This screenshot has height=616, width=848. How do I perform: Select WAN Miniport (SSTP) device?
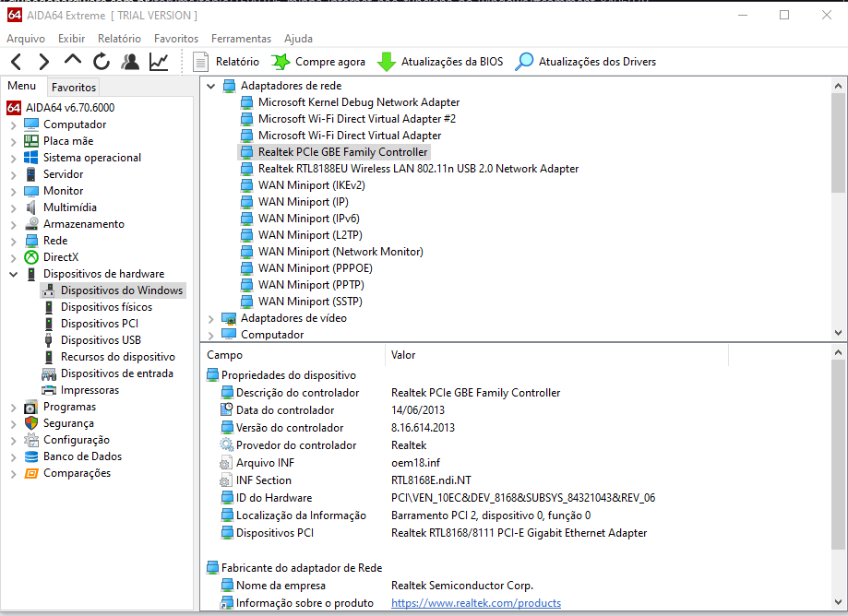point(310,302)
